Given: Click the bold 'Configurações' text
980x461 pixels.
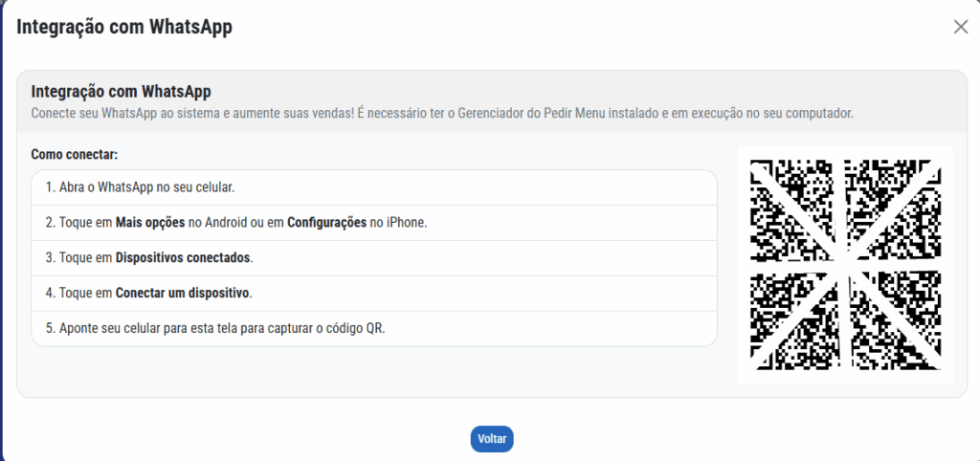Looking at the screenshot, I should 326,222.
